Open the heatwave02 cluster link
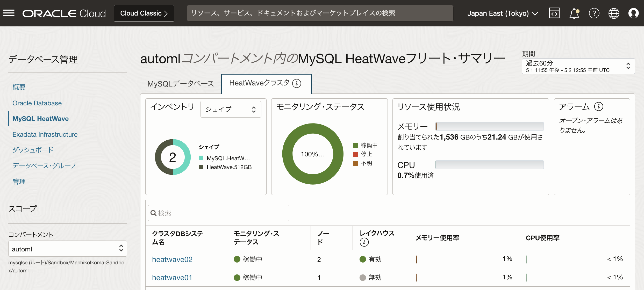This screenshot has height=290, width=644. tap(172, 259)
